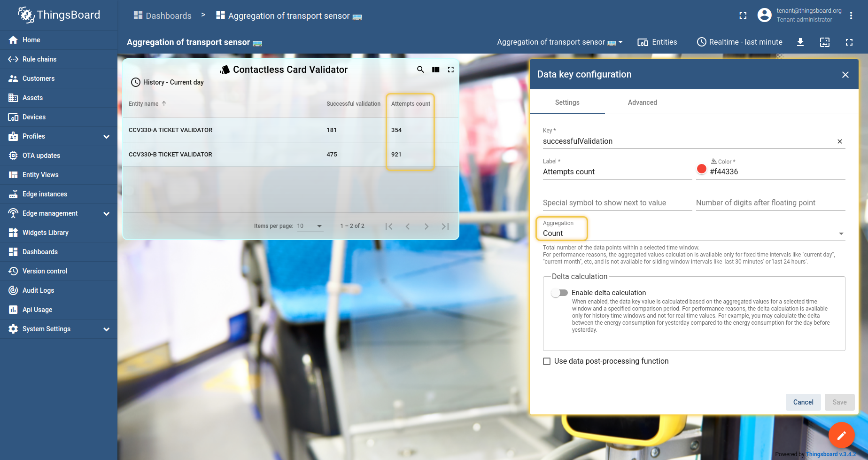Open Widgets Library
The width and height of the screenshot is (868, 460).
pos(59,233)
